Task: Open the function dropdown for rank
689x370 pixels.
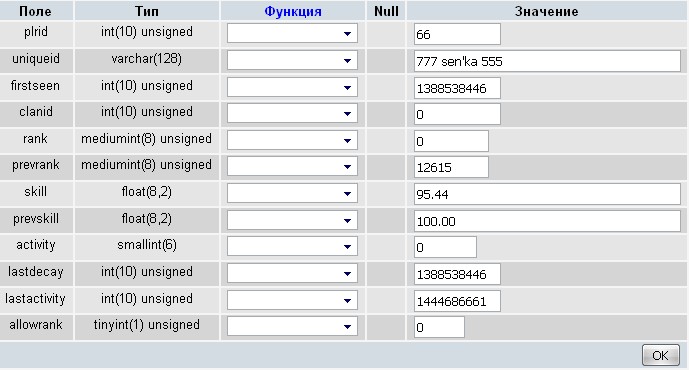Action: pyautogui.click(x=292, y=141)
